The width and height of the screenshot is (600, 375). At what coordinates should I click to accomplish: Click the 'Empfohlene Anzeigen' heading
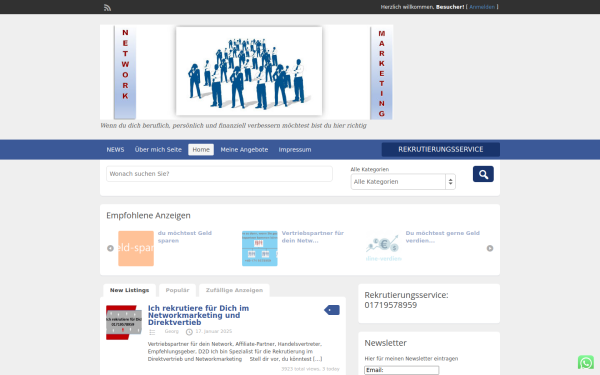(148, 215)
